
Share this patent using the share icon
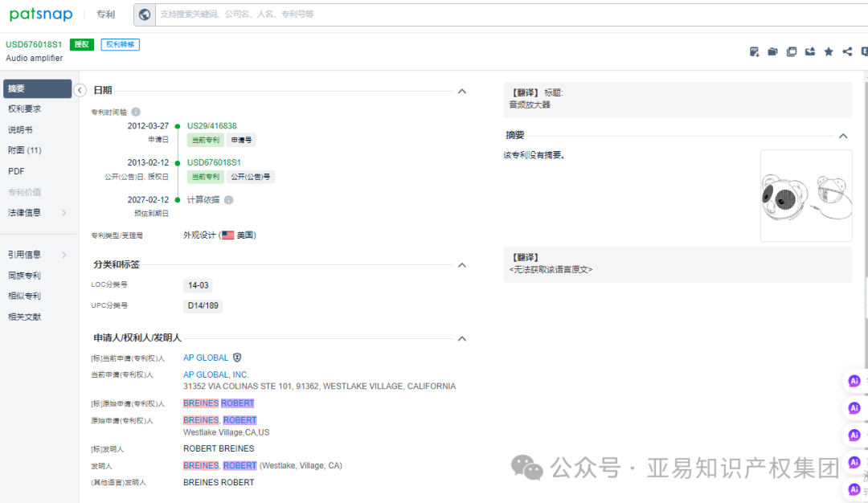point(846,51)
